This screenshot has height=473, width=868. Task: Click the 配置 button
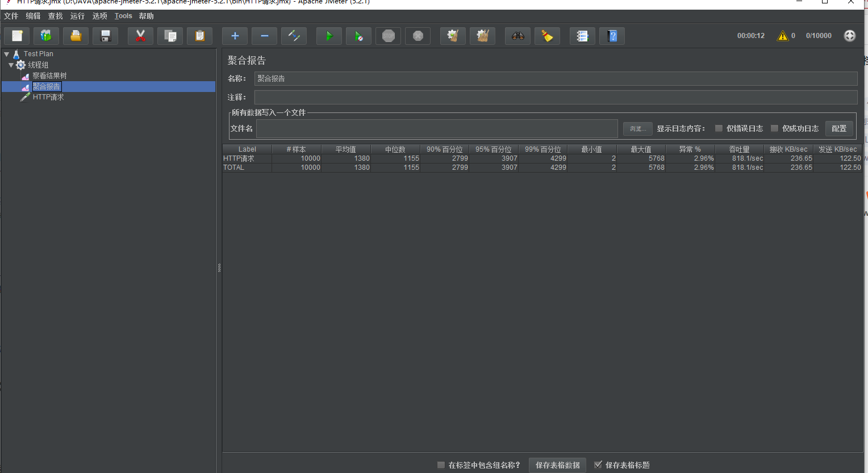[x=839, y=128]
